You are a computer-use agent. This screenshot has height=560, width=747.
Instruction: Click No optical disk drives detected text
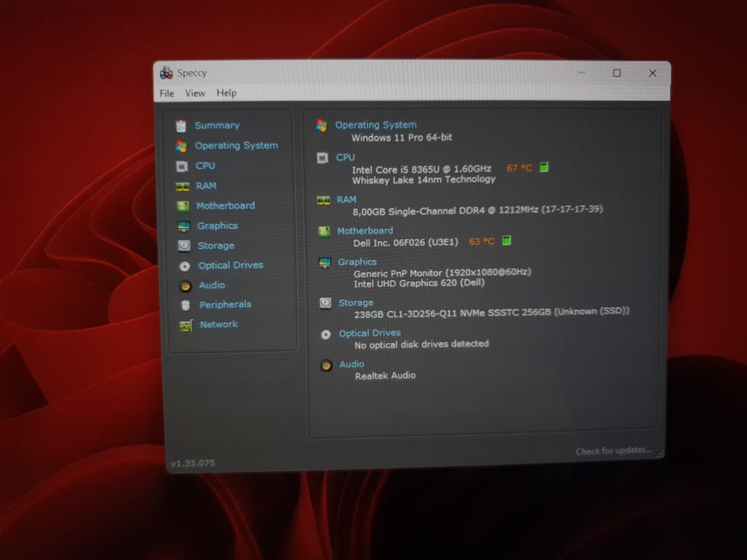tap(422, 345)
